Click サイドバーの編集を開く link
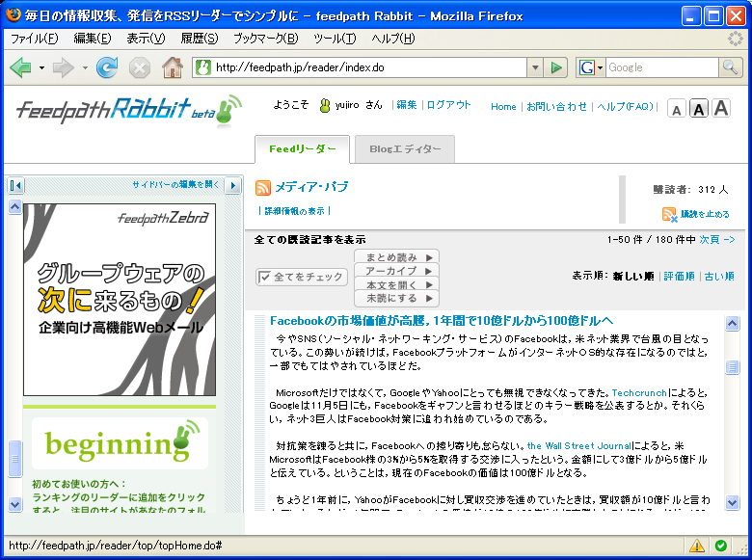 175,185
